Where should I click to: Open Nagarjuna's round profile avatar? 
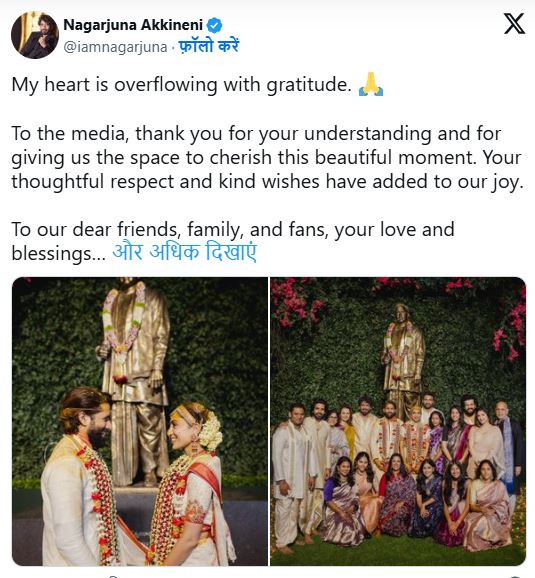pyautogui.click(x=35, y=35)
